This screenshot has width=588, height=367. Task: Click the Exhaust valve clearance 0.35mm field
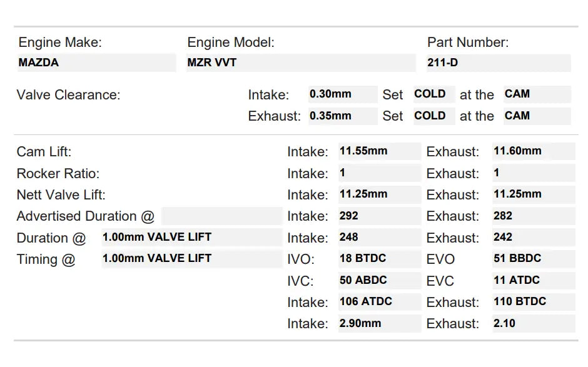point(342,116)
